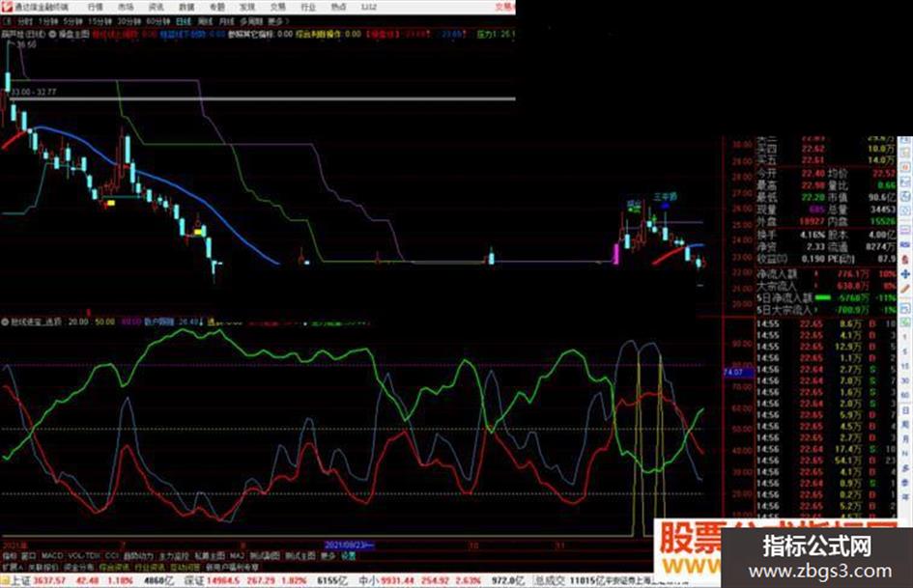The image size is (913, 588).
Task: Expand the 更多 periods dropdown
Action: [277, 21]
